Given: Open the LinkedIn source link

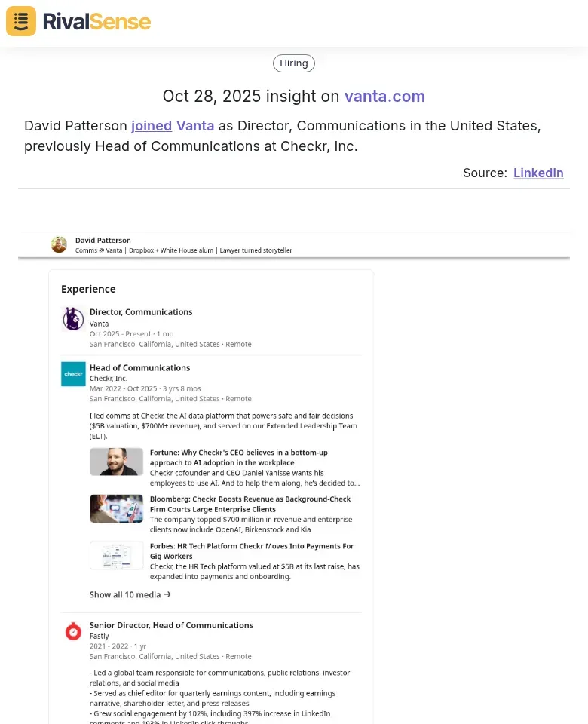Looking at the screenshot, I should pyautogui.click(x=538, y=173).
